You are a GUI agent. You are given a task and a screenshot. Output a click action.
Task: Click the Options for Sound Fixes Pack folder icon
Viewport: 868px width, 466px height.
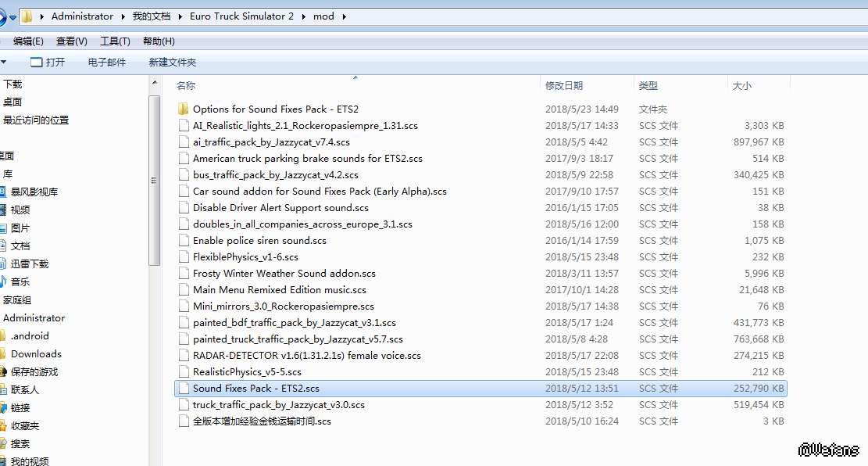(x=184, y=109)
